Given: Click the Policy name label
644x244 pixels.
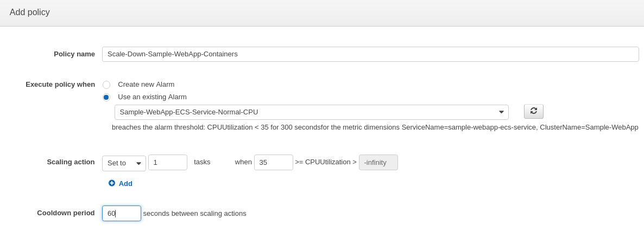Looking at the screenshot, I should coord(74,54).
